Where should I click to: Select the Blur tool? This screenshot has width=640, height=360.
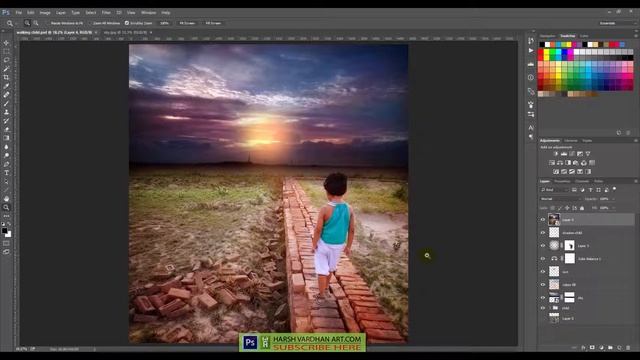coord(6,147)
